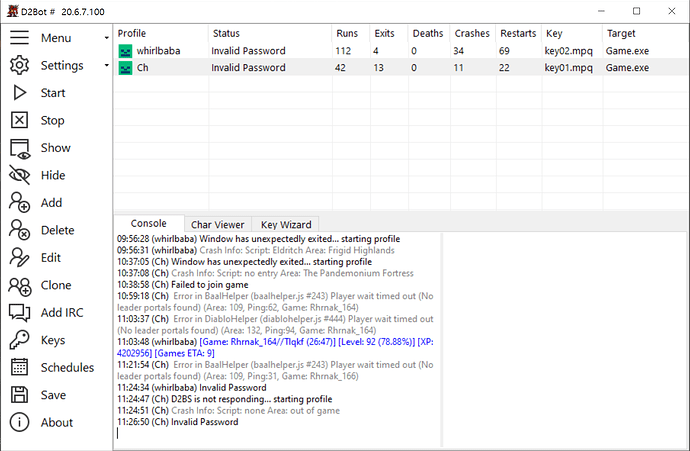The width and height of the screenshot is (690, 451).
Task: Click the Start play triangle icon
Action: click(19, 93)
